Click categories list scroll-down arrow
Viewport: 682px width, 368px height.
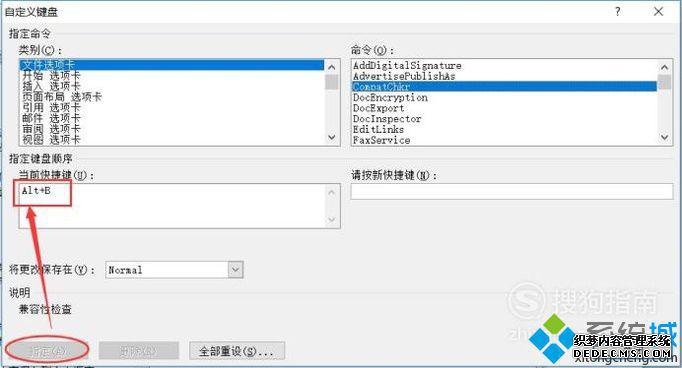tap(331, 137)
